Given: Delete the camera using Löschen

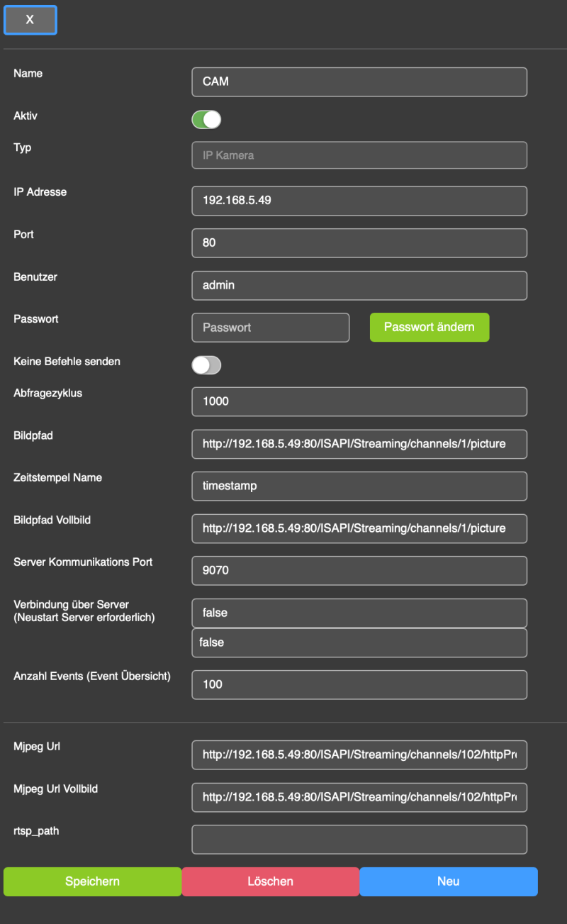Looking at the screenshot, I should [x=270, y=881].
